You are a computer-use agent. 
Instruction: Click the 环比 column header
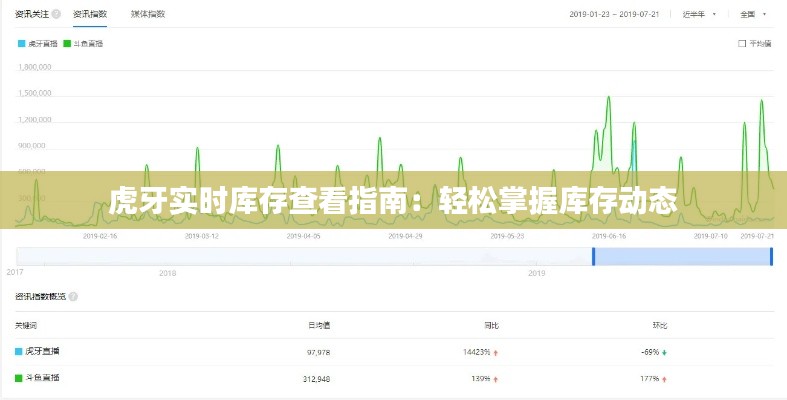tap(660, 325)
